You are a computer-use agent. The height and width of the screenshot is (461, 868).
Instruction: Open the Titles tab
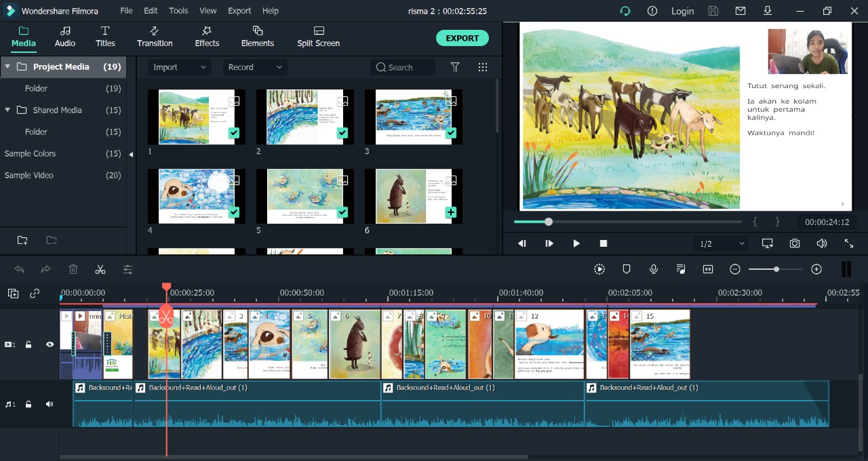coord(105,37)
